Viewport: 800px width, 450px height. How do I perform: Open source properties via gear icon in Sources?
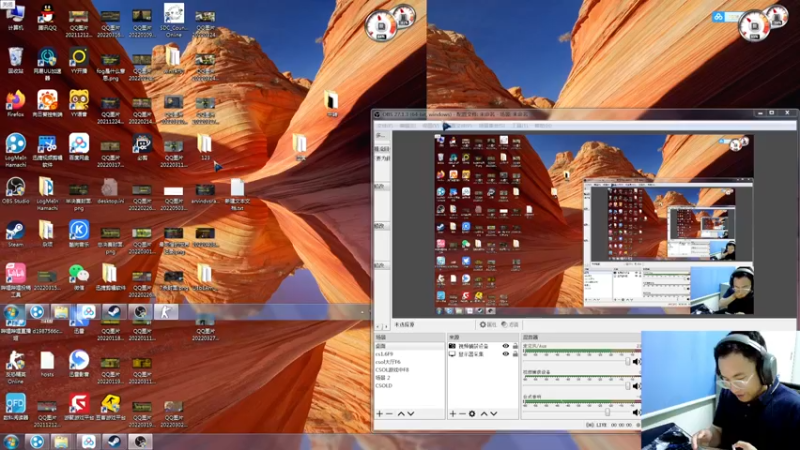pos(472,413)
